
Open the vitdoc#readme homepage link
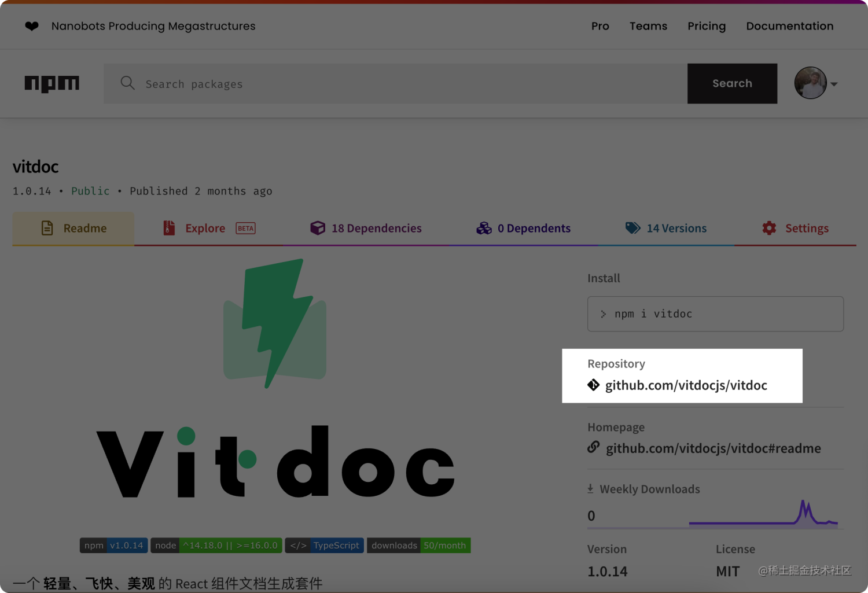pyautogui.click(x=713, y=448)
